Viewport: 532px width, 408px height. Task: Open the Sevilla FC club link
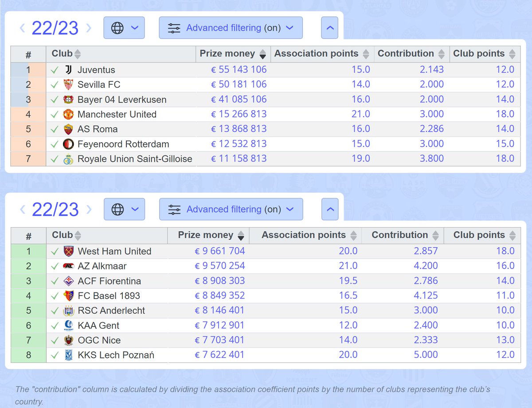coord(99,85)
